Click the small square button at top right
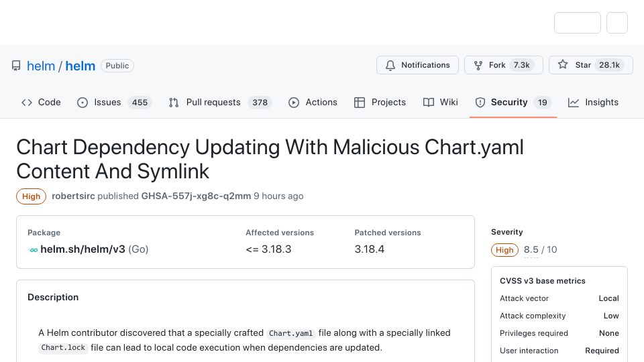The image size is (644, 362). 617,23
